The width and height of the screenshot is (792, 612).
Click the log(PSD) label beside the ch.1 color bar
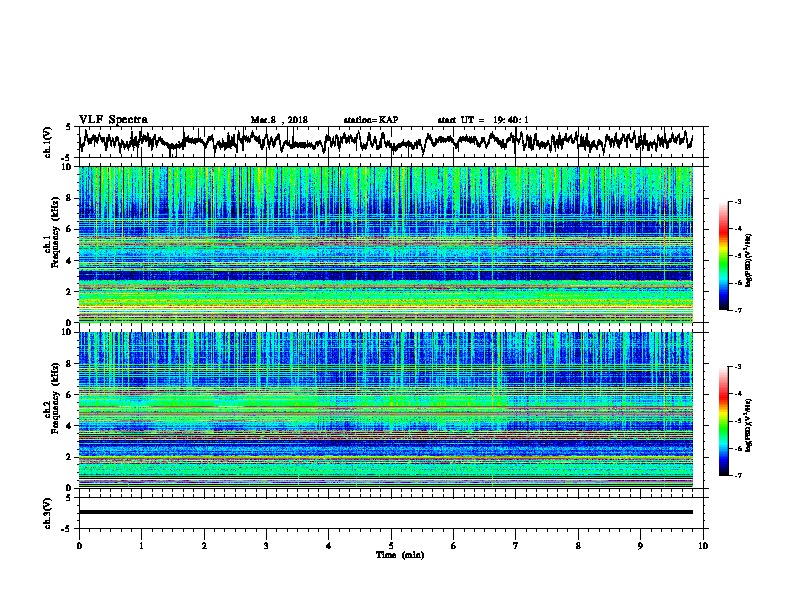click(x=749, y=260)
